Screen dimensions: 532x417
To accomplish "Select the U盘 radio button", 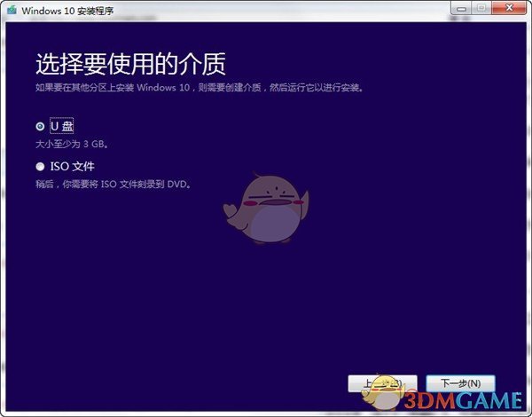I will point(40,126).
